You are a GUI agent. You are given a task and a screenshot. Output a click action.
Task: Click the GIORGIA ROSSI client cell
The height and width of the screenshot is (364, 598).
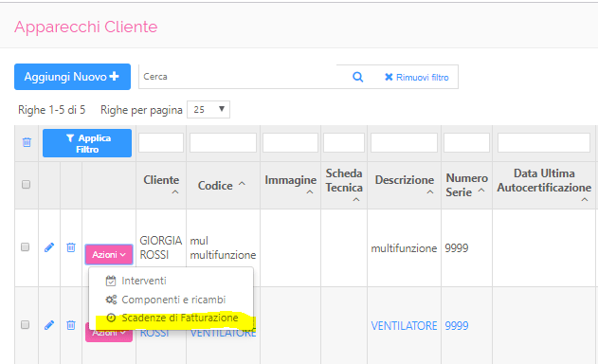tap(160, 247)
